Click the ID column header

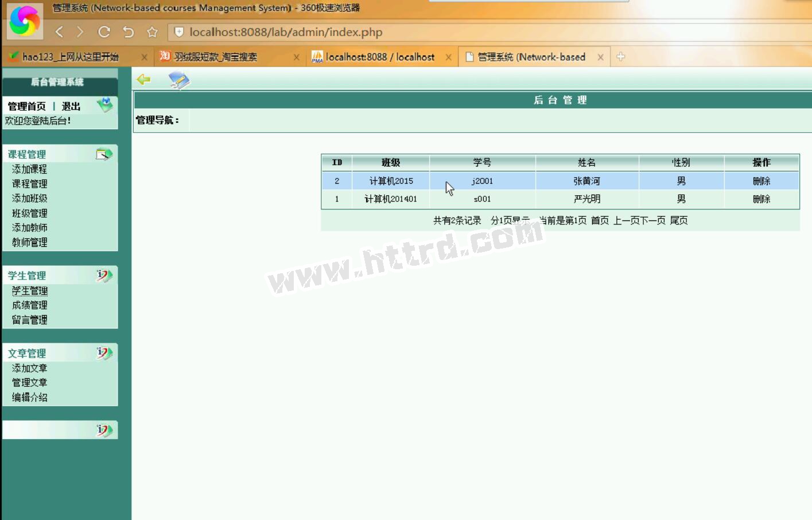click(337, 163)
